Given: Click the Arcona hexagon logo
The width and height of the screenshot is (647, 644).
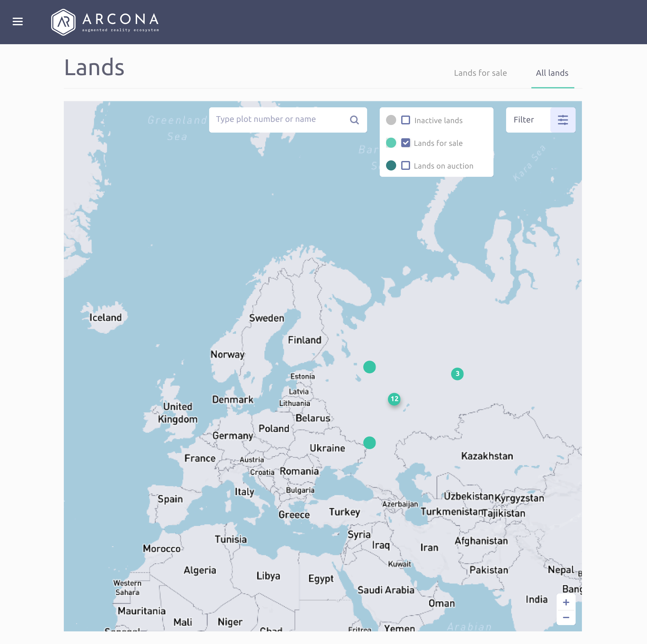Looking at the screenshot, I should pos(63,22).
